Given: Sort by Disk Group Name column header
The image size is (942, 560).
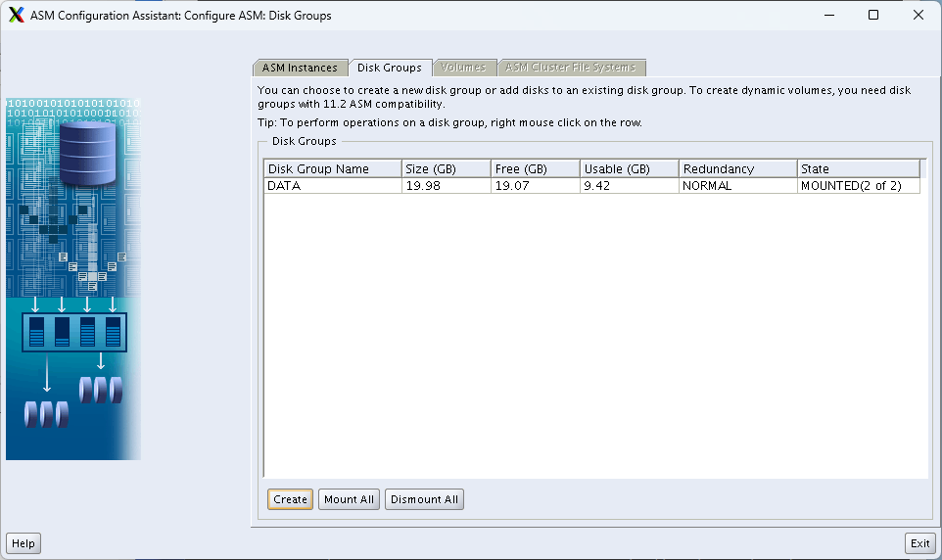Looking at the screenshot, I should 333,168.
